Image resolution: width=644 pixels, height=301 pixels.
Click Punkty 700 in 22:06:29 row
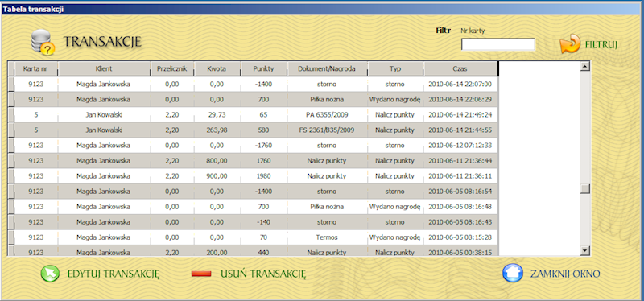click(x=264, y=99)
